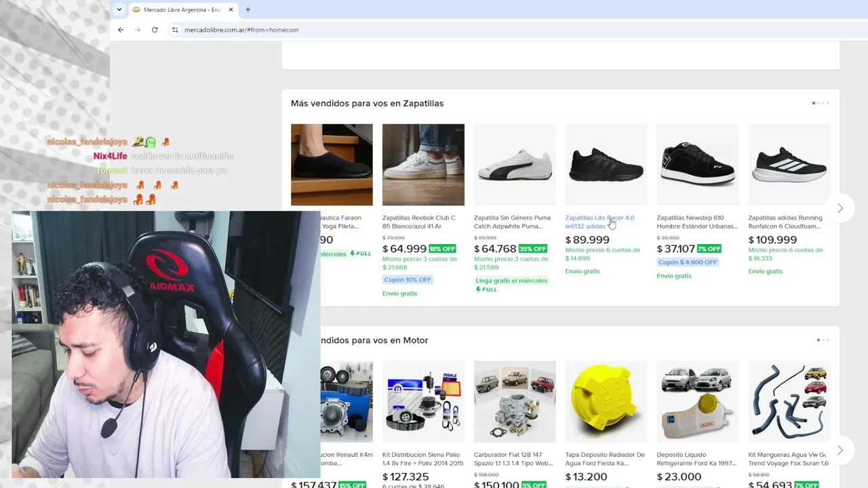Click 'Envío gratis' under Lite Racer 4.0
The width and height of the screenshot is (868, 488).
pyautogui.click(x=583, y=271)
